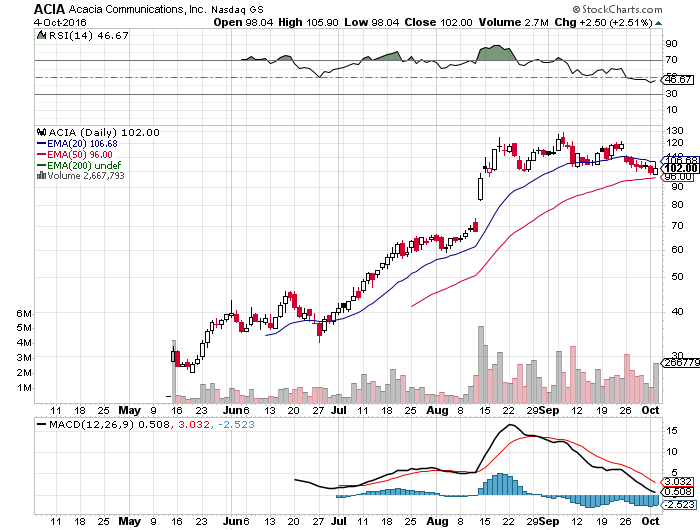Click the MACD(12,26,9) 0.508 legend label
Screen dimensions: 700x530
point(109,425)
